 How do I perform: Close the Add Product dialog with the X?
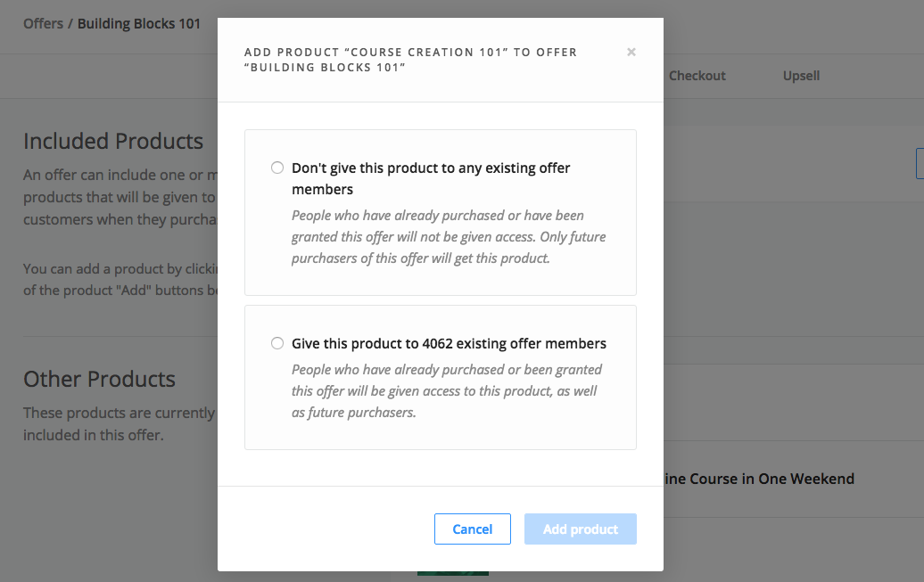coord(631,52)
